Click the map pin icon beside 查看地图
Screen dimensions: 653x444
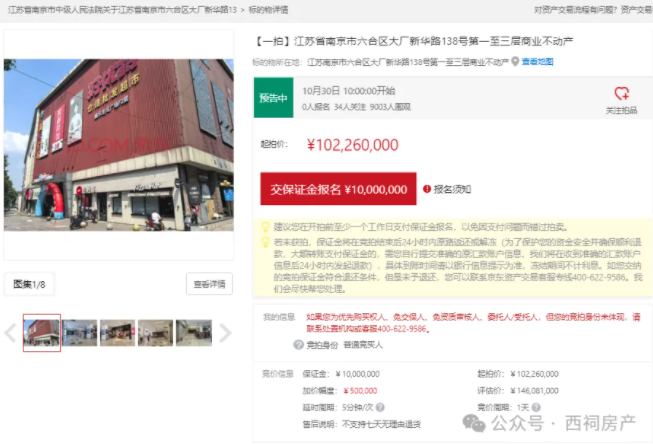tap(514, 61)
